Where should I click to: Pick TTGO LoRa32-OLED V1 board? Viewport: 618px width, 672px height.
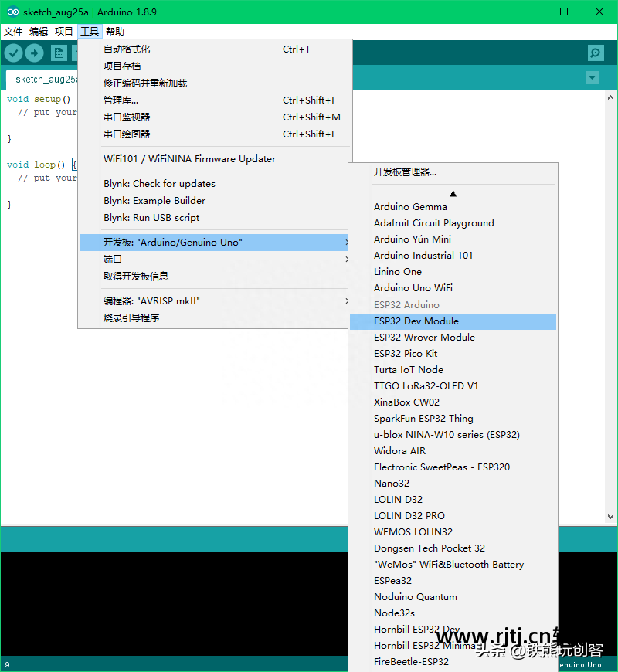pyautogui.click(x=453, y=386)
